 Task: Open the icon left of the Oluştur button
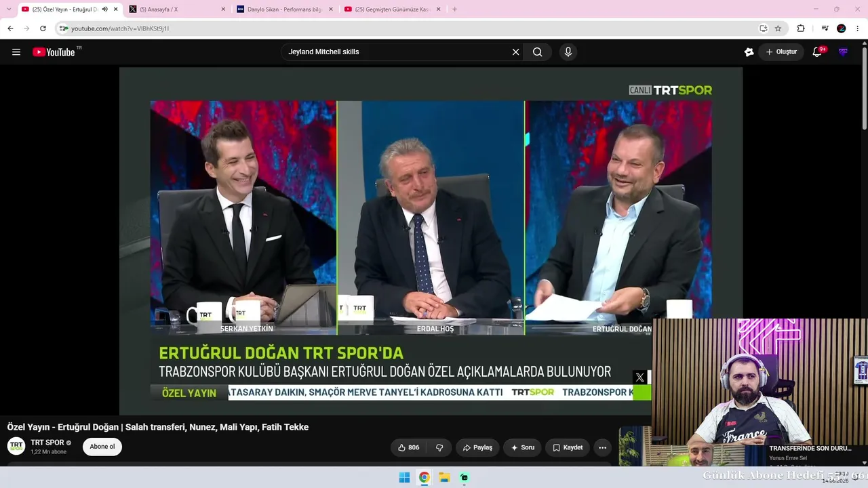749,52
